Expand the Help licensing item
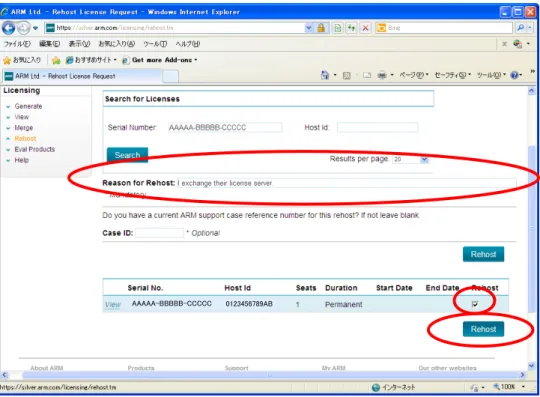Screen dimensions: 540x397 coord(21,160)
